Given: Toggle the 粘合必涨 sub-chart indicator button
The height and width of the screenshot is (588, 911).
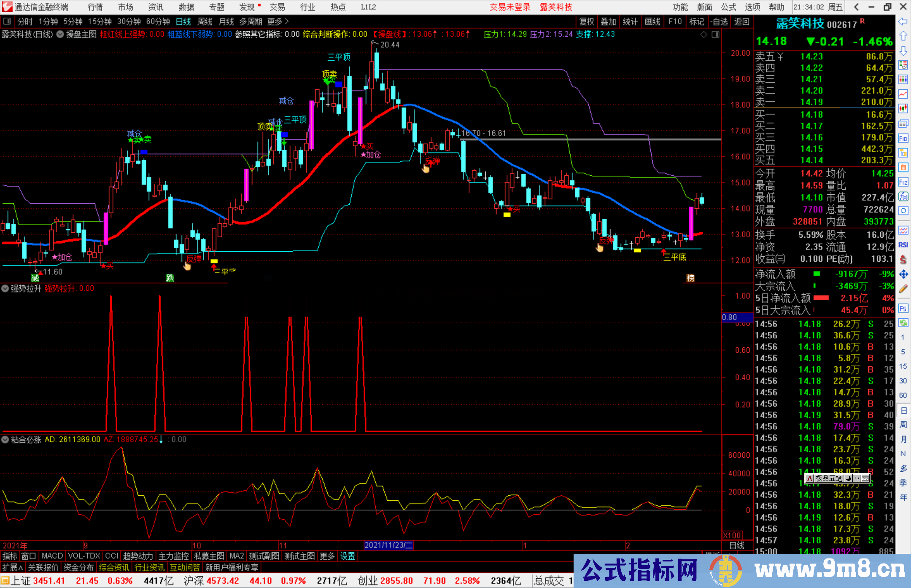Looking at the screenshot, I should pos(5,440).
